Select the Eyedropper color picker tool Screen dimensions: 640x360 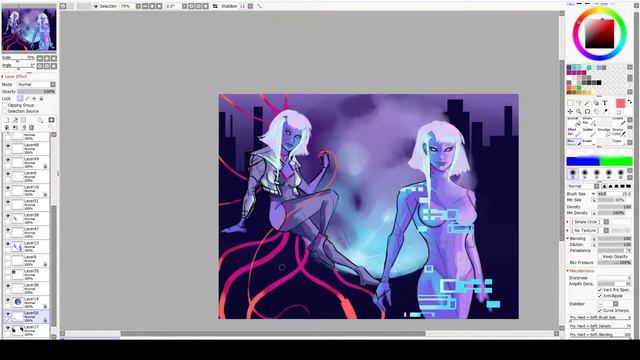pos(605,111)
